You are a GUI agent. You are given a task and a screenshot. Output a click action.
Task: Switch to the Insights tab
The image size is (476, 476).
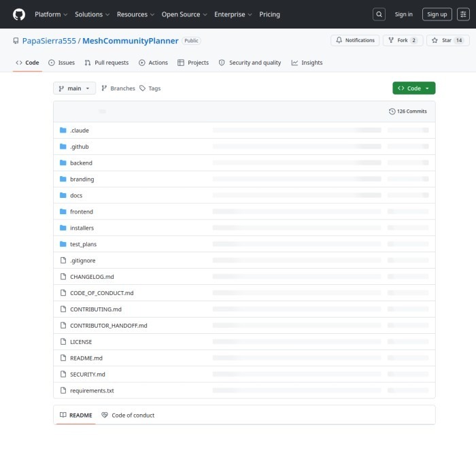[x=307, y=63]
